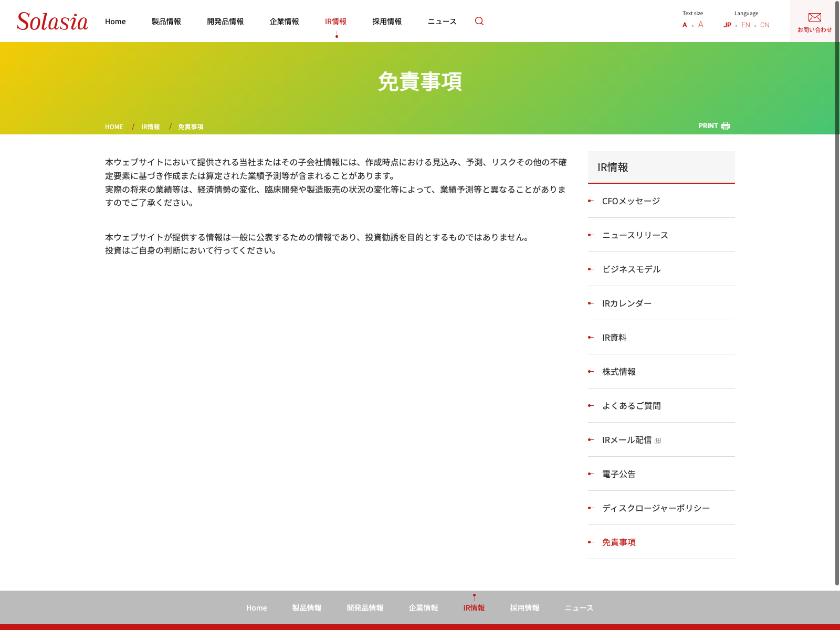Select the large text size A
The width and height of the screenshot is (840, 630).
[x=700, y=25]
